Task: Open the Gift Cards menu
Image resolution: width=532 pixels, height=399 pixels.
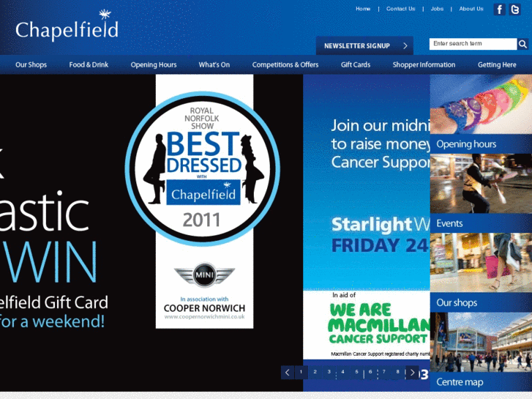Action: pyautogui.click(x=355, y=65)
